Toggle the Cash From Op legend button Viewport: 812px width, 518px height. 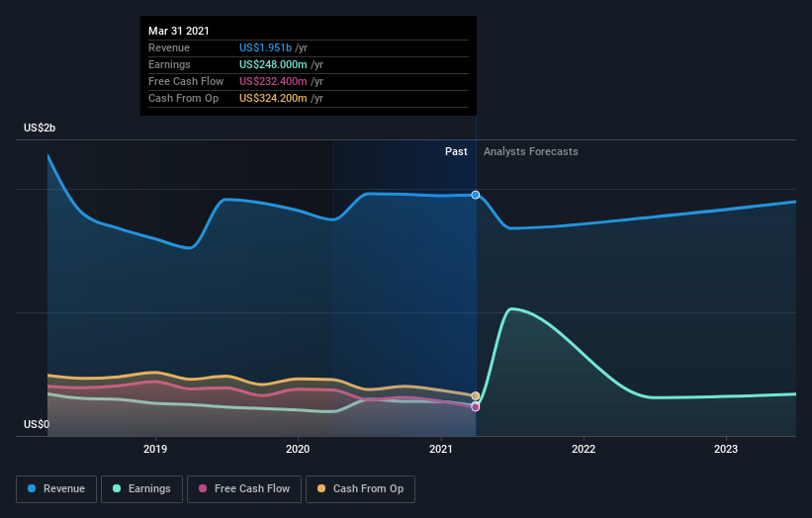pyautogui.click(x=360, y=489)
